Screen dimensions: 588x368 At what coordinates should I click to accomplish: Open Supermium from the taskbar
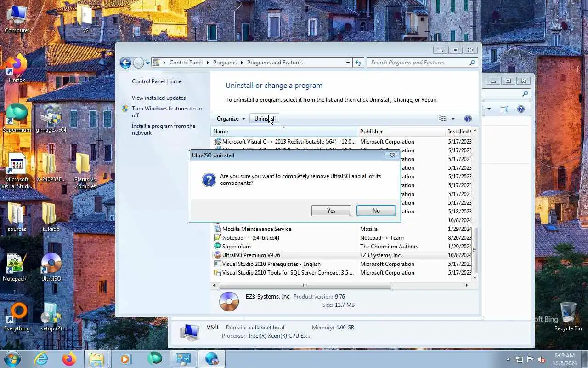point(155,359)
